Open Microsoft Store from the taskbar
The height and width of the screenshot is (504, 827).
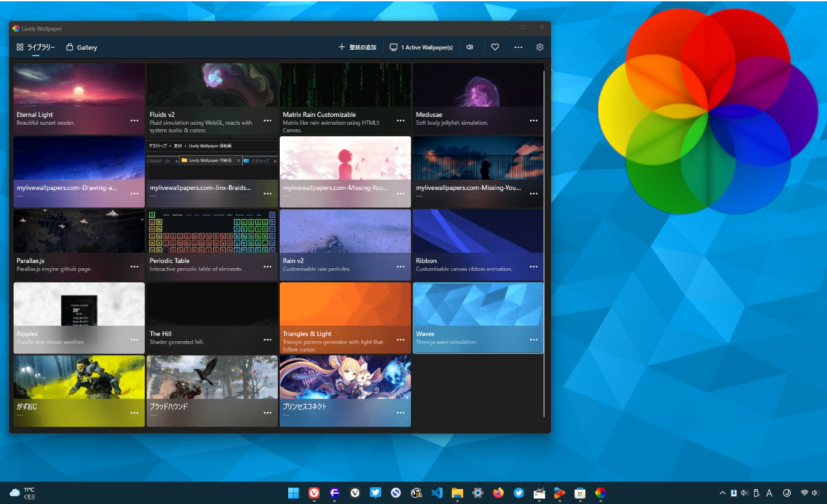click(x=580, y=492)
